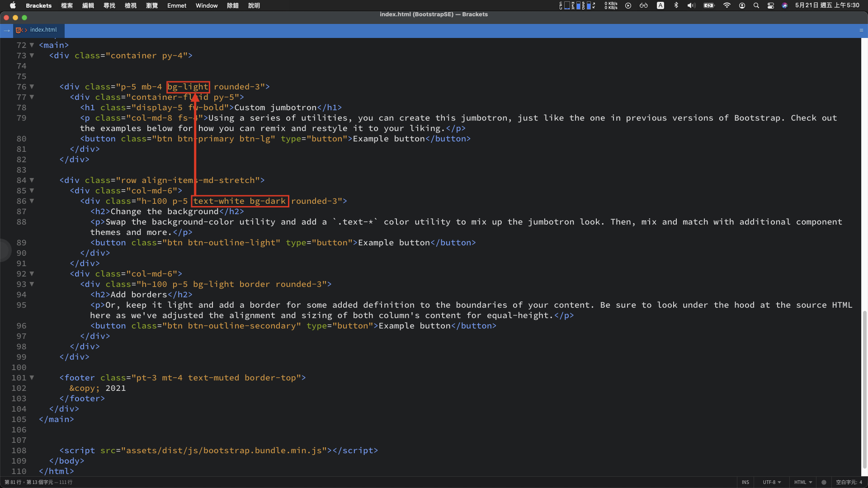The image size is (868, 488).
Task: Open the Brackets application menu
Action: coord(38,5)
